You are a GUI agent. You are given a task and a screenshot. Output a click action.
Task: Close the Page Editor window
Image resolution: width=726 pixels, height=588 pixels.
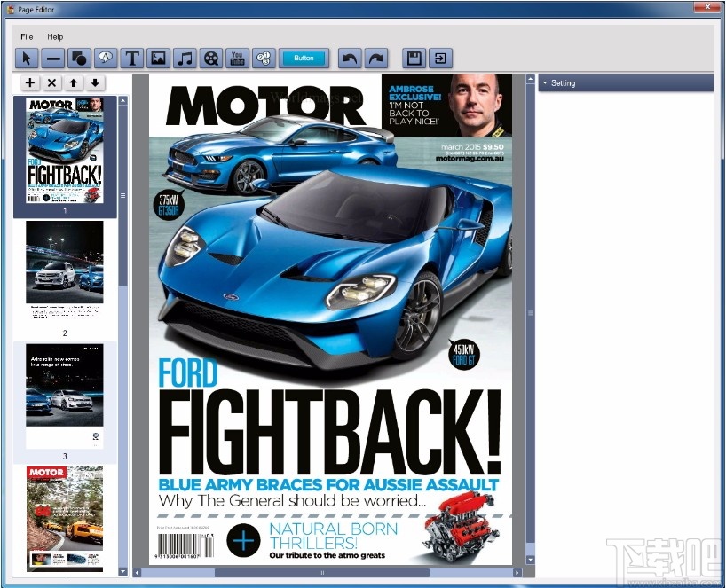pos(708,7)
